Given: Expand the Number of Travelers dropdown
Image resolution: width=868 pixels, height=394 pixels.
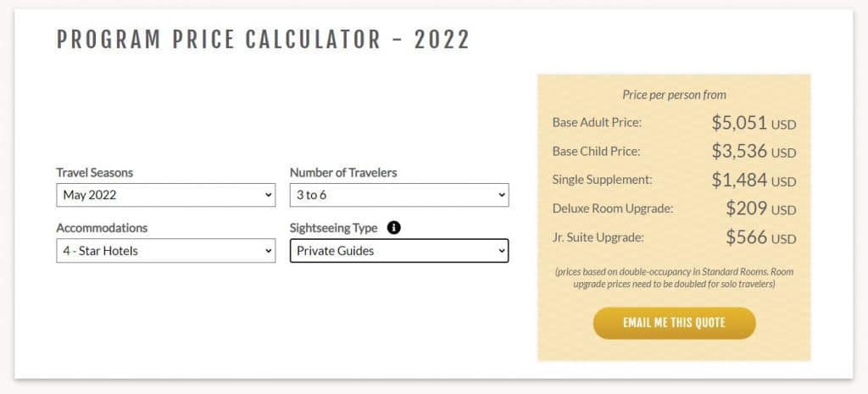Looking at the screenshot, I should pos(398,195).
